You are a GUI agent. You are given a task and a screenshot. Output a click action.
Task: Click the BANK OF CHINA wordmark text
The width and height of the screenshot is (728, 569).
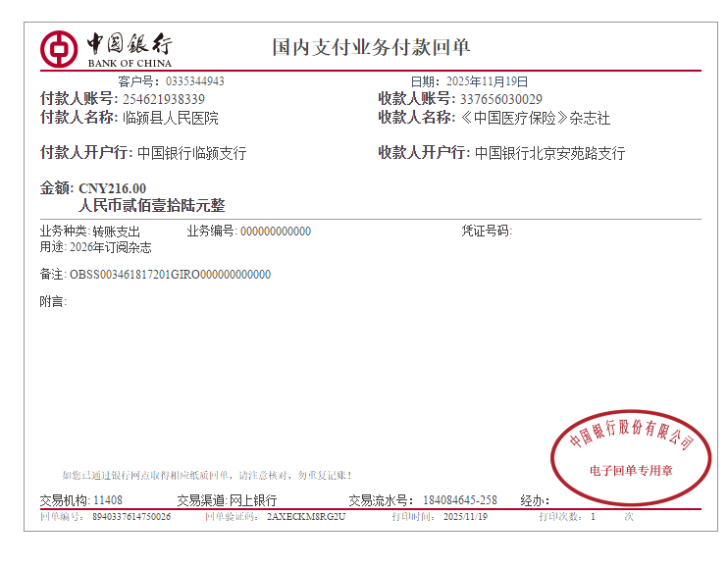(x=130, y=63)
